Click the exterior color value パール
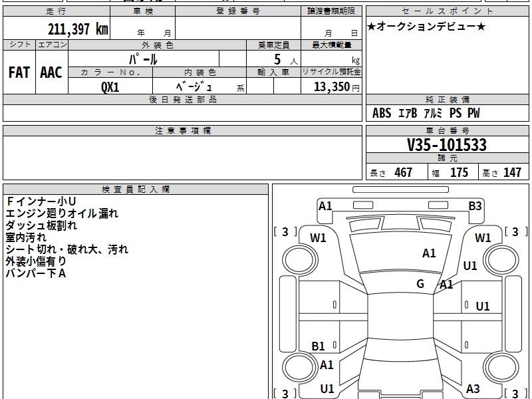The height and width of the screenshot is (399, 532). tap(143, 59)
